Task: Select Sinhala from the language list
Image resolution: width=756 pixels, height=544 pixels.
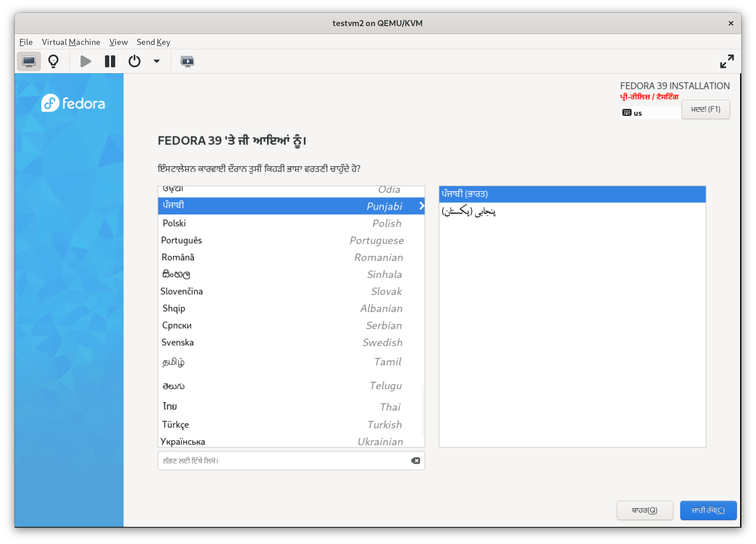Action: [x=291, y=274]
